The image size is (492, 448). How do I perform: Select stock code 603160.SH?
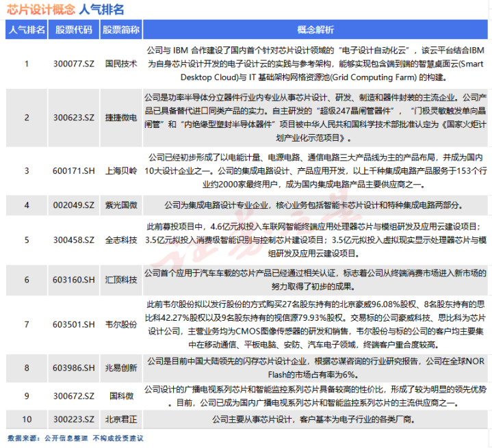[74, 280]
